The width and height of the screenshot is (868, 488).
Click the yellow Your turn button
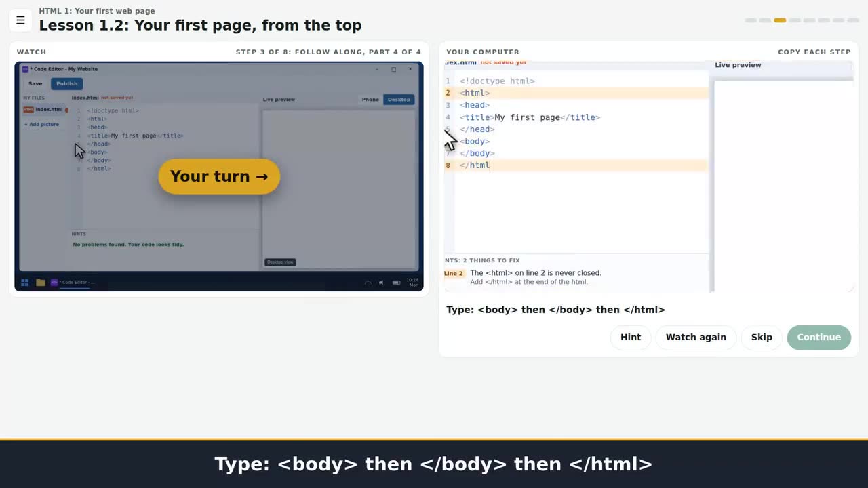219,176
